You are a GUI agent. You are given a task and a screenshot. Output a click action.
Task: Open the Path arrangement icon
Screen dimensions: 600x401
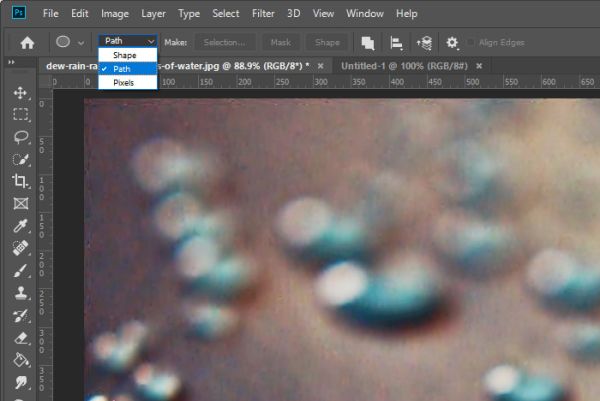424,43
